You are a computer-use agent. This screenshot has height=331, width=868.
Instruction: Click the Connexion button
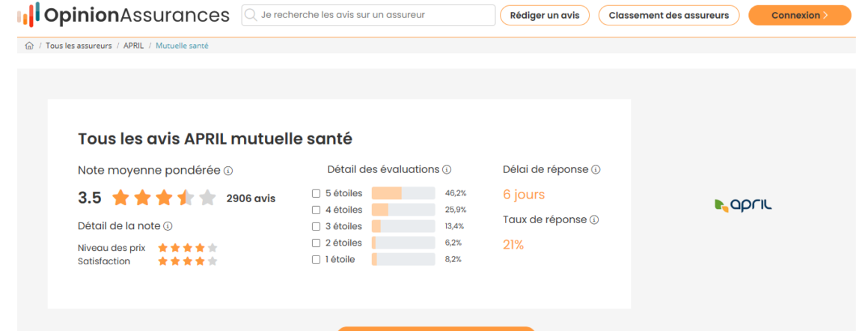[x=799, y=16]
